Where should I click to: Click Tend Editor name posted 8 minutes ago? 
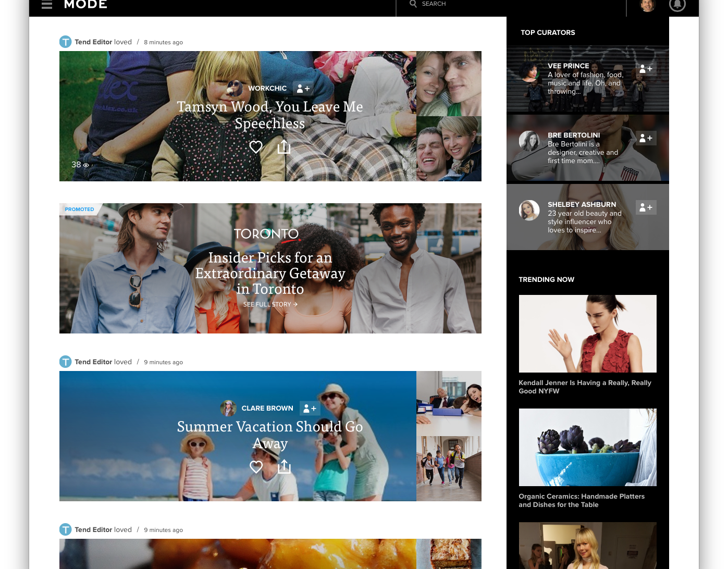(93, 42)
